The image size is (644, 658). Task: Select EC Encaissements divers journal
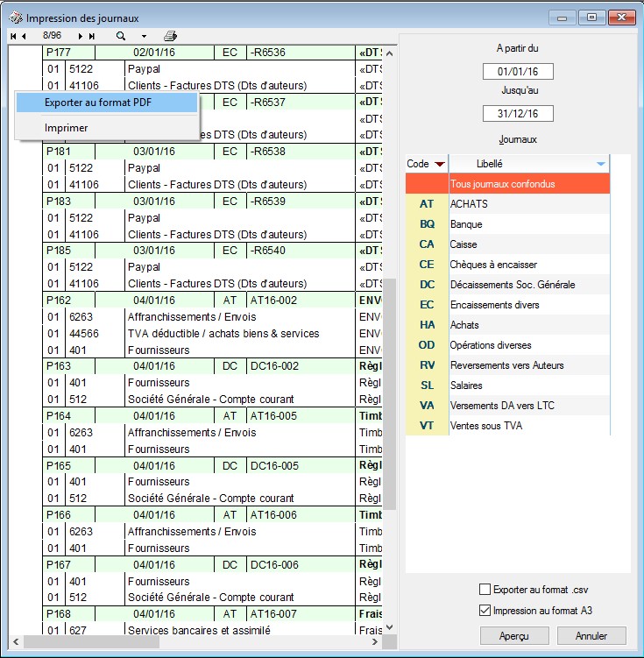point(507,305)
